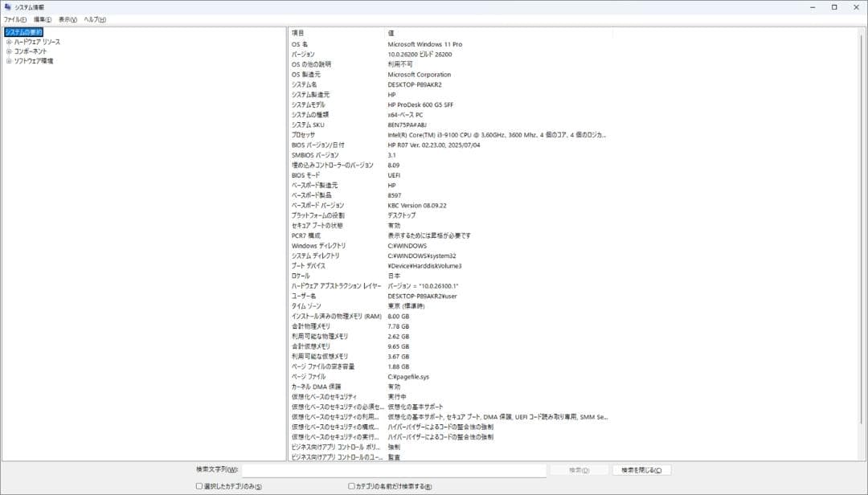
Task: Expand the ソフトウェア環境 tree node
Action: point(9,59)
